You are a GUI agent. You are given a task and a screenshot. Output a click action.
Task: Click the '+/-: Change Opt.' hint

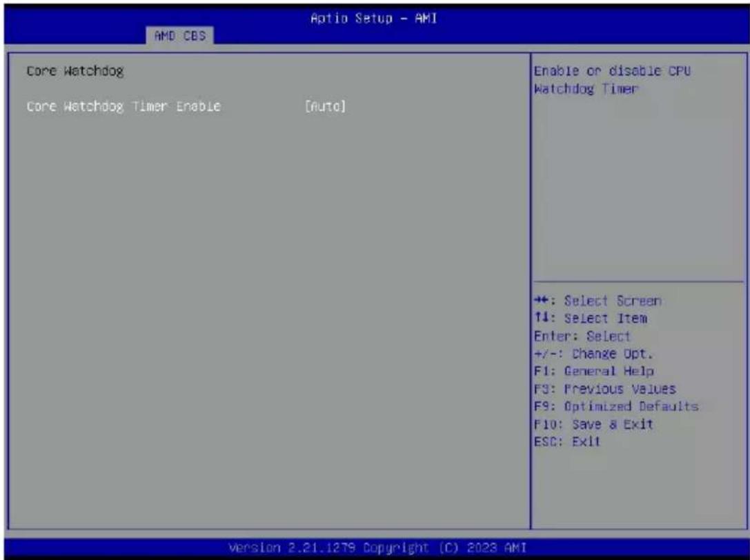point(593,354)
